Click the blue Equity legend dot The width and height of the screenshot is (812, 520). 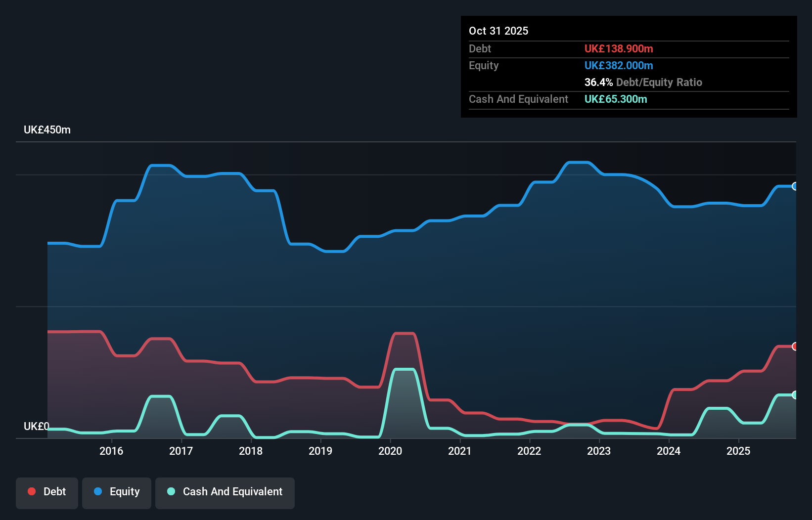coord(98,492)
